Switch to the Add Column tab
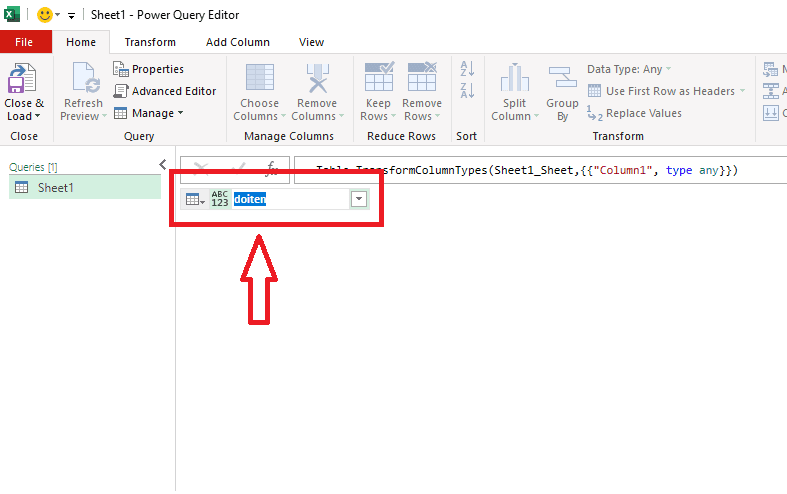Viewport: 787px width, 494px height. pos(238,42)
